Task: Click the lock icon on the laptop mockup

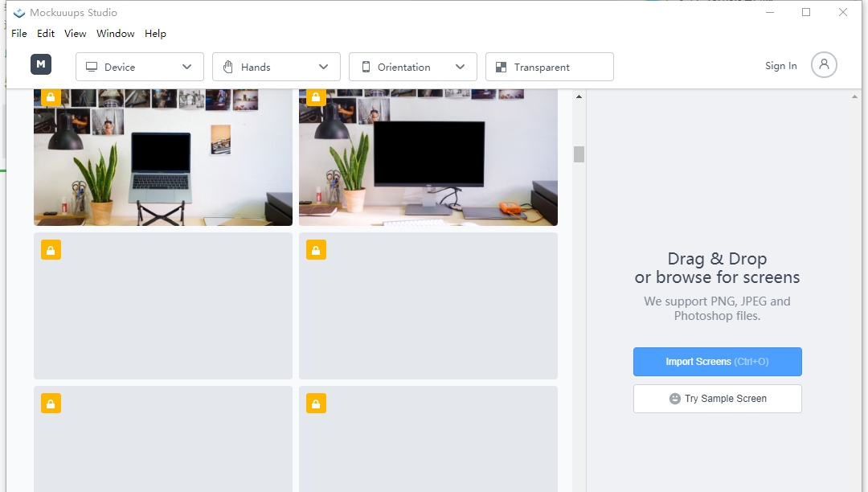Action: tap(51, 96)
